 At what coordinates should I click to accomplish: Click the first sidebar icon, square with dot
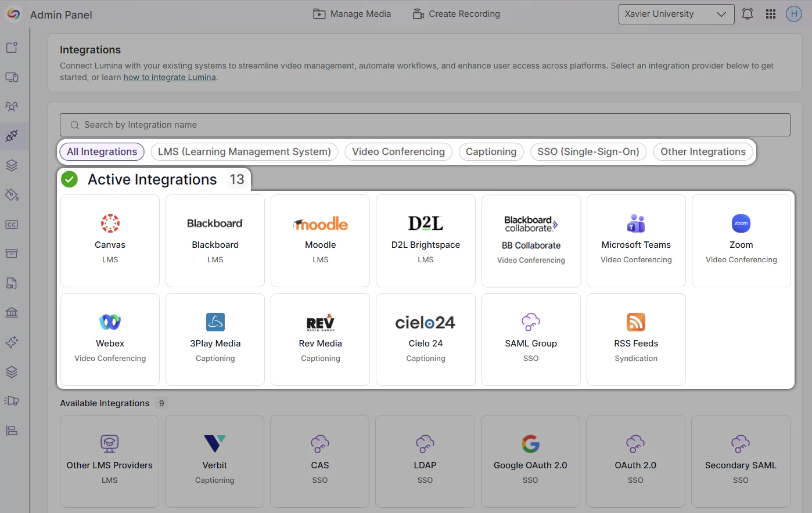[12, 48]
